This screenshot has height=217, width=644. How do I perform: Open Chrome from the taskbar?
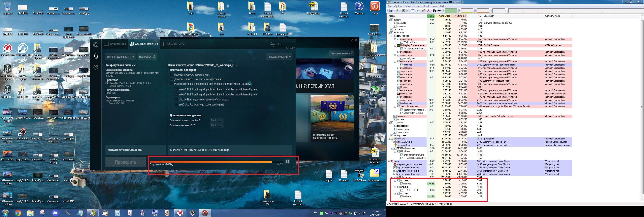(18, 213)
